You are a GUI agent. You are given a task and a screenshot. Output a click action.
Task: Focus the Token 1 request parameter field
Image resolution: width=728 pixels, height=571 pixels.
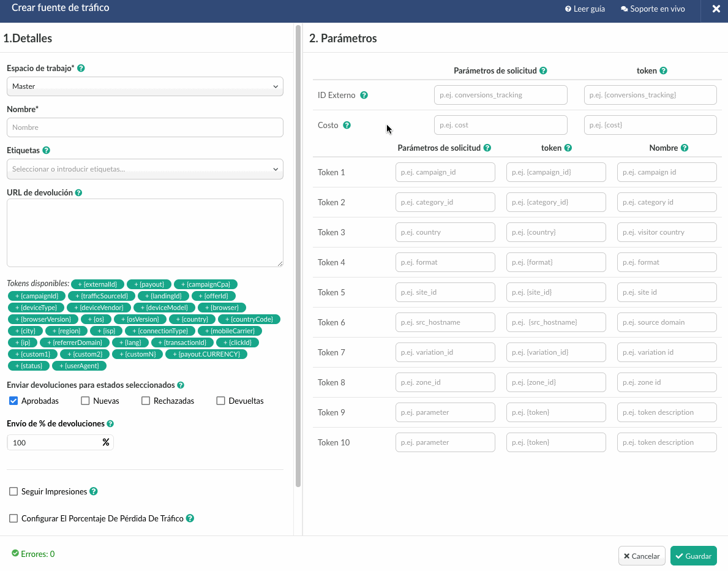pos(445,172)
